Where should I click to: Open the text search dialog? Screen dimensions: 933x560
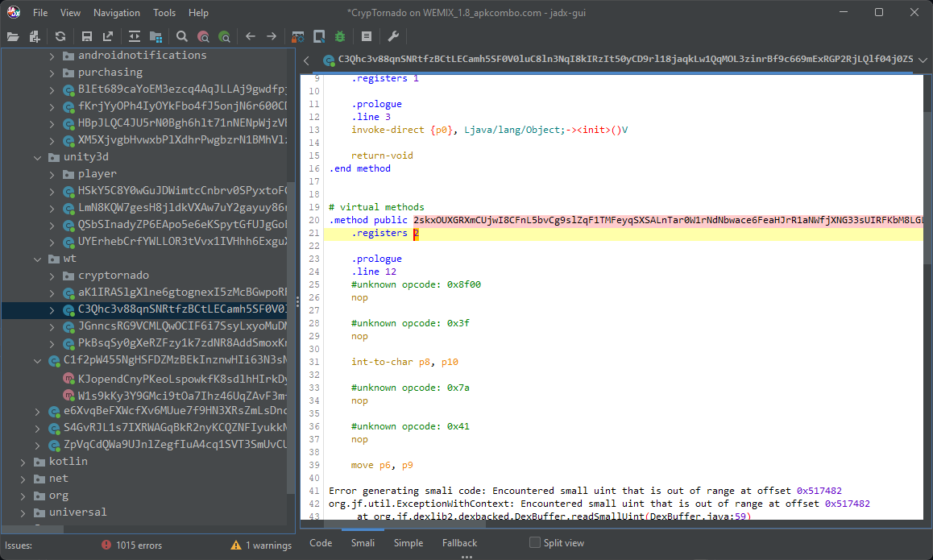[181, 36]
